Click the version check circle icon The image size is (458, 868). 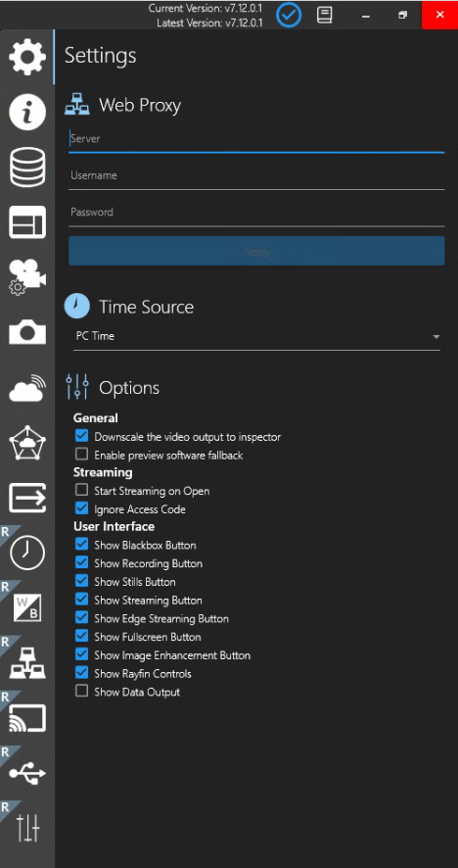click(x=289, y=15)
